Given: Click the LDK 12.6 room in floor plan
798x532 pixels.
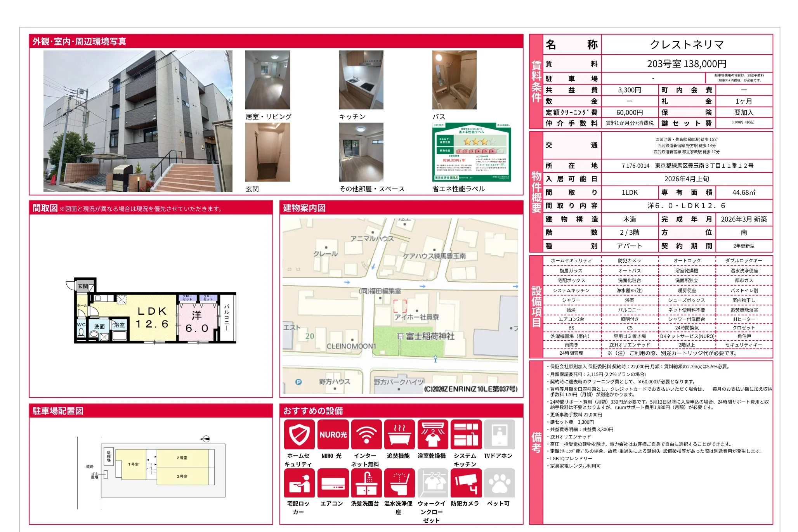Looking at the screenshot, I should 151,317.
